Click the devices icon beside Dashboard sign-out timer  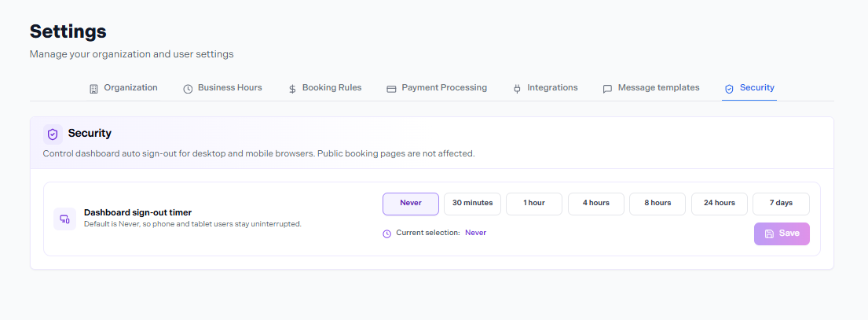click(x=64, y=219)
